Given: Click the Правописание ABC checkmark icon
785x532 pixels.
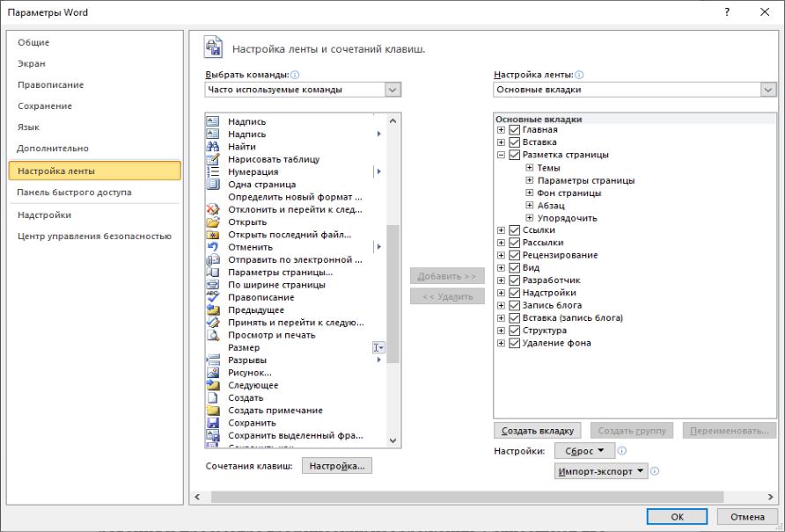Looking at the screenshot, I should 213,297.
